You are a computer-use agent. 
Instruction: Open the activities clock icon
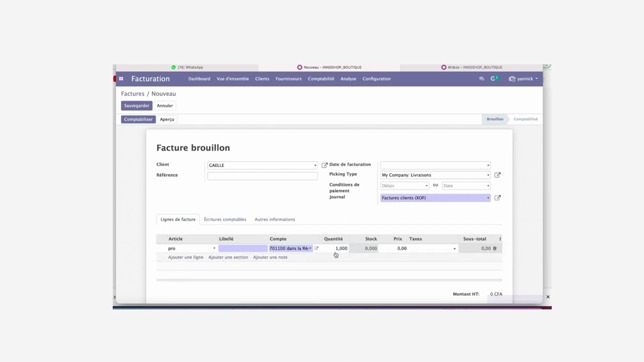click(x=494, y=78)
